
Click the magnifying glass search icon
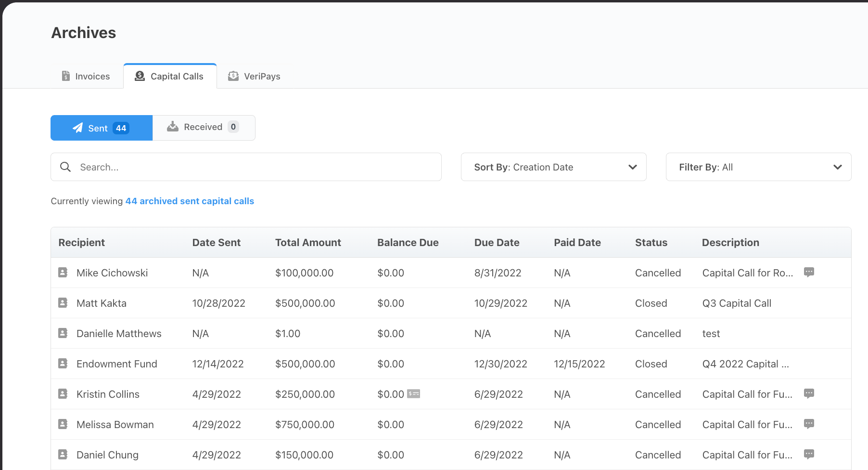click(x=65, y=167)
